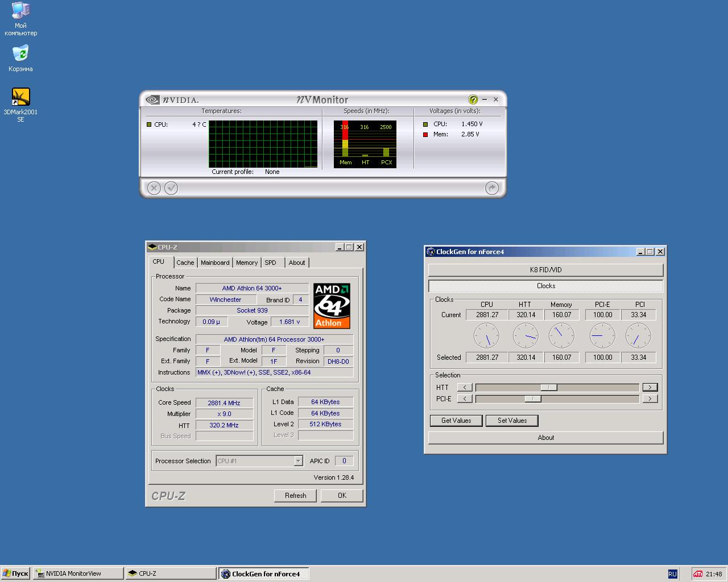Minimize the NVMonitor window
This screenshot has height=582, width=728.
click(485, 99)
